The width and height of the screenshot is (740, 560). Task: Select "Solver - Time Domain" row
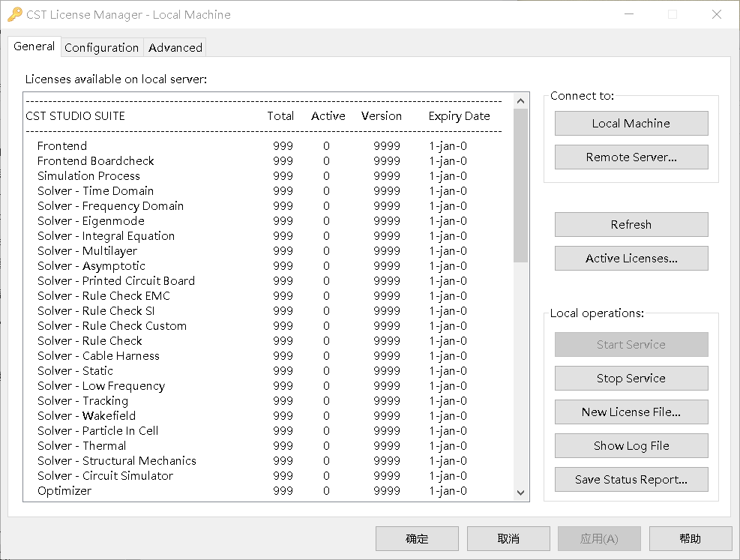[x=252, y=191]
